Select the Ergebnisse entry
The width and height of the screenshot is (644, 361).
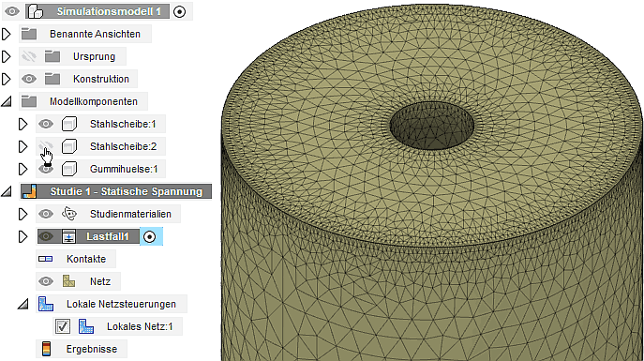coord(92,349)
